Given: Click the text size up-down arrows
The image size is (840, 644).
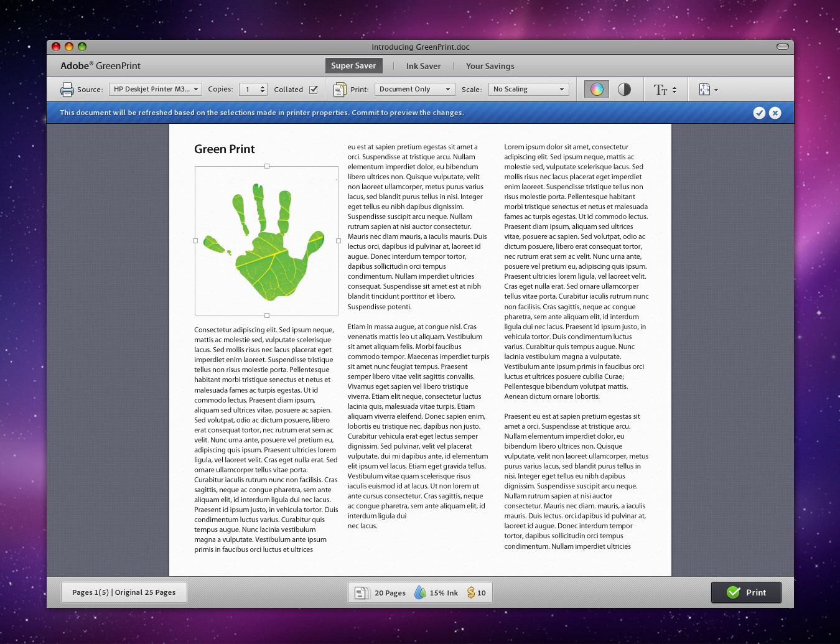Looking at the screenshot, I should coord(674,90).
